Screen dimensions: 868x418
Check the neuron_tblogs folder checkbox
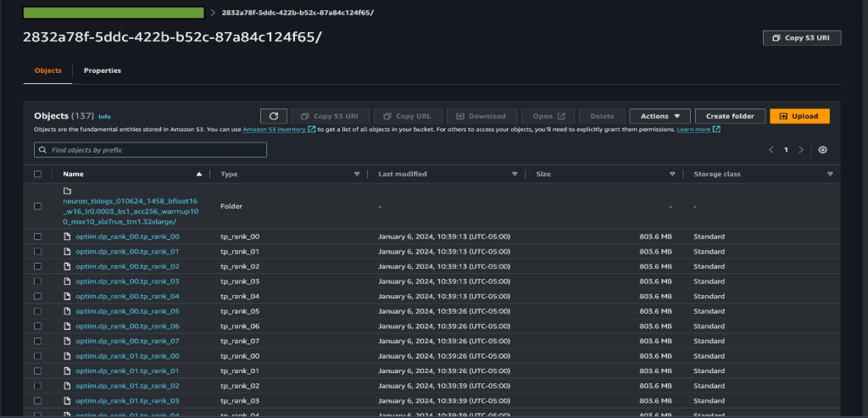[37, 206]
